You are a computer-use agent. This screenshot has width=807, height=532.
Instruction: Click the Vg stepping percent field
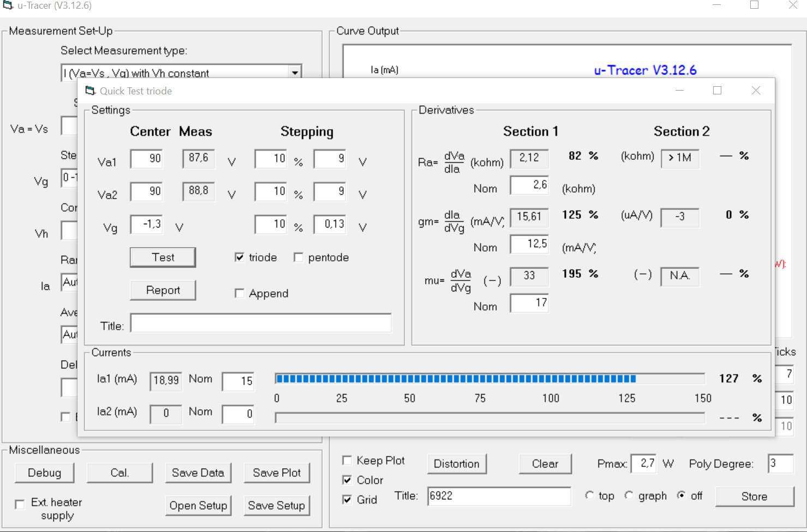click(x=271, y=224)
